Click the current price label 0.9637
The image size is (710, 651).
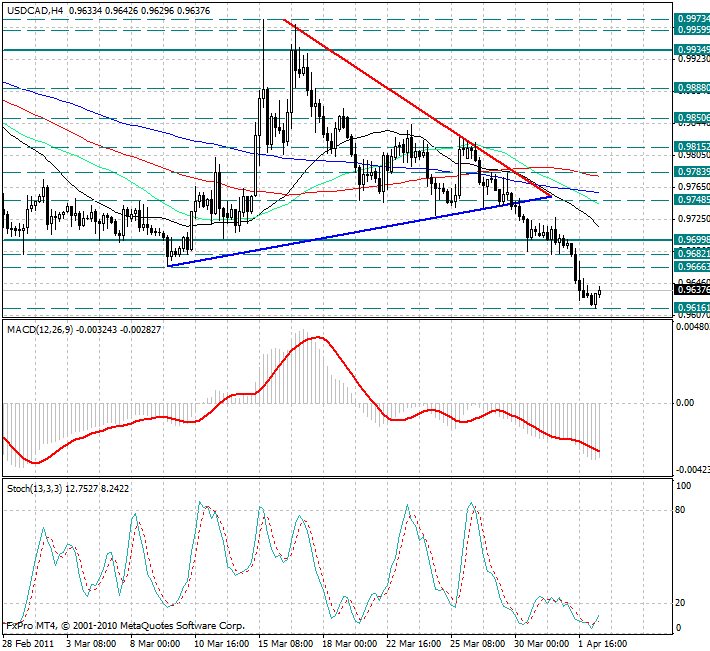pyautogui.click(x=692, y=289)
